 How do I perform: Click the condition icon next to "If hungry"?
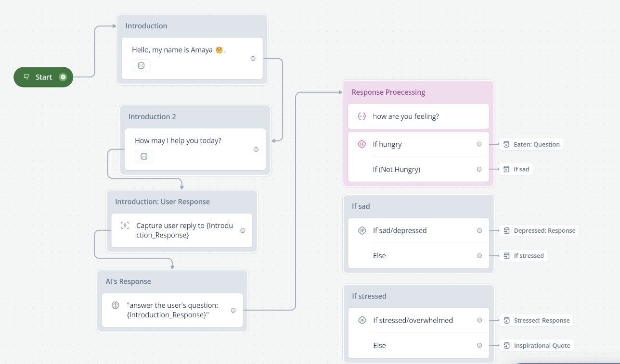tap(362, 144)
